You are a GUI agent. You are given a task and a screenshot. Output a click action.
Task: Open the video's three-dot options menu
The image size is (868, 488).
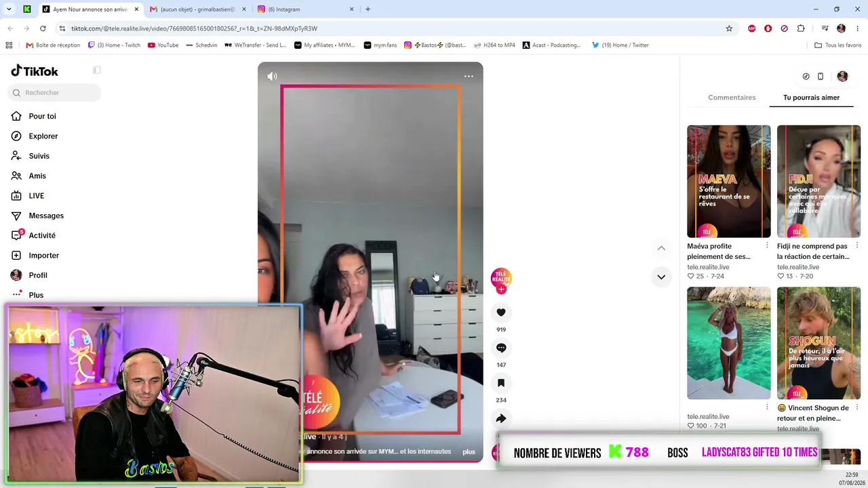(469, 77)
